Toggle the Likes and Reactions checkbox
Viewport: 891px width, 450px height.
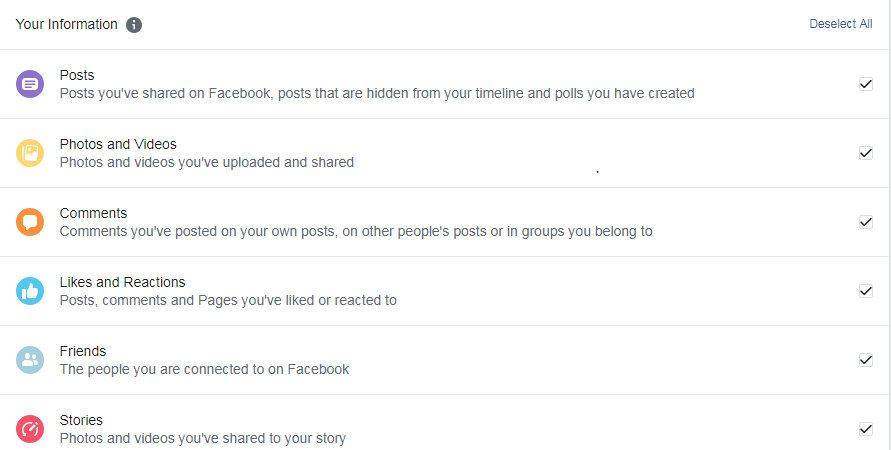866,291
